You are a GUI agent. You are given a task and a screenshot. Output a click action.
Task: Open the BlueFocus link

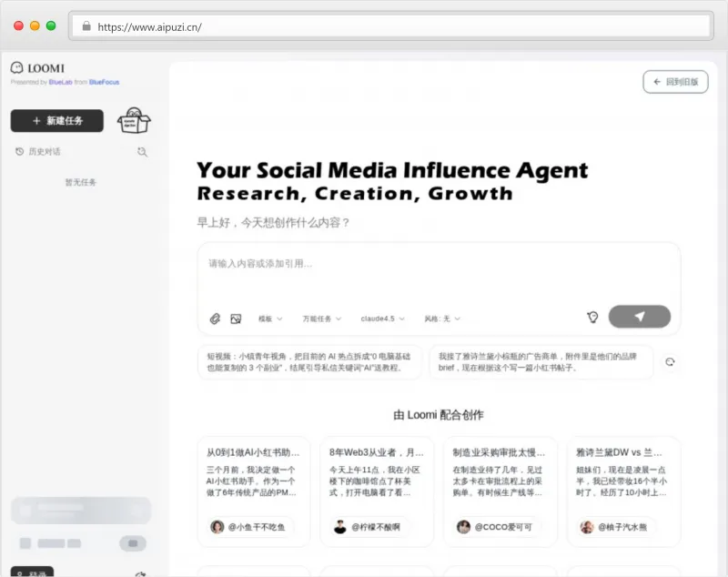point(103,83)
